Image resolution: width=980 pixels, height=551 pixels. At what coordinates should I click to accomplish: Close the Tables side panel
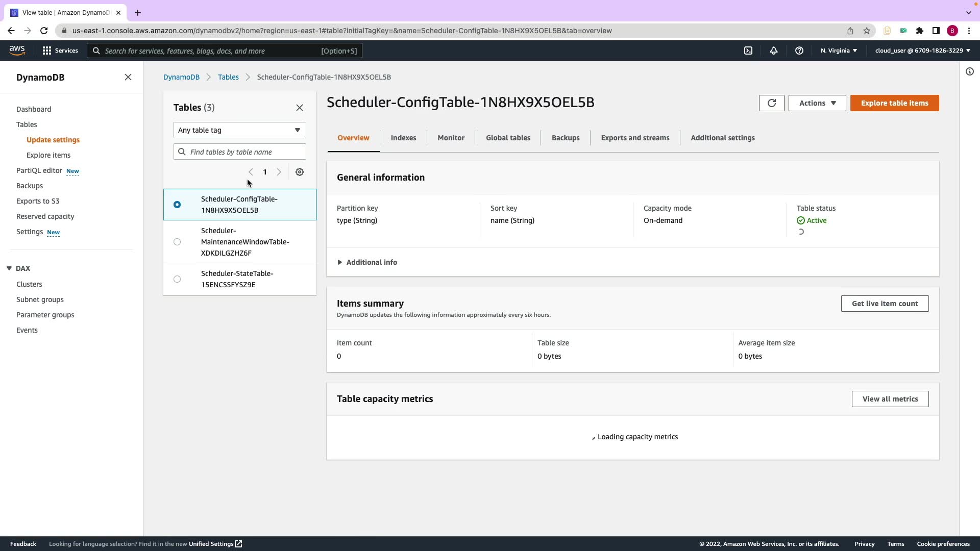[300, 108]
